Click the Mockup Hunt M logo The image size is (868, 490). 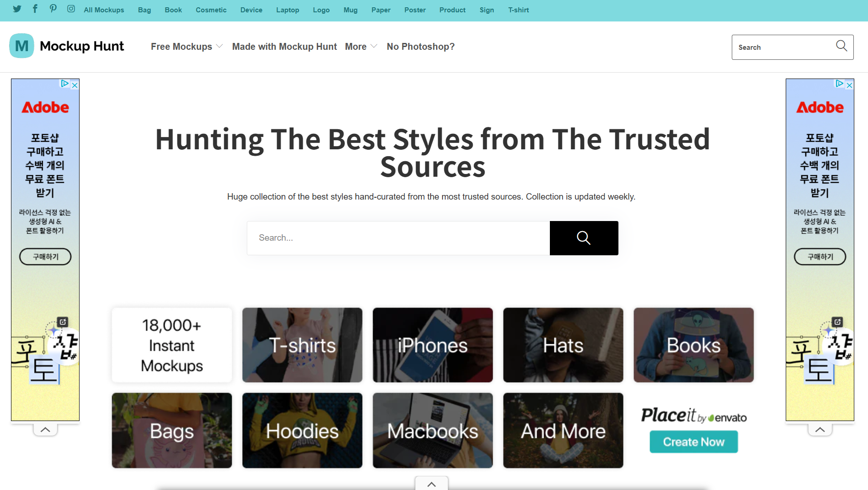coord(21,46)
